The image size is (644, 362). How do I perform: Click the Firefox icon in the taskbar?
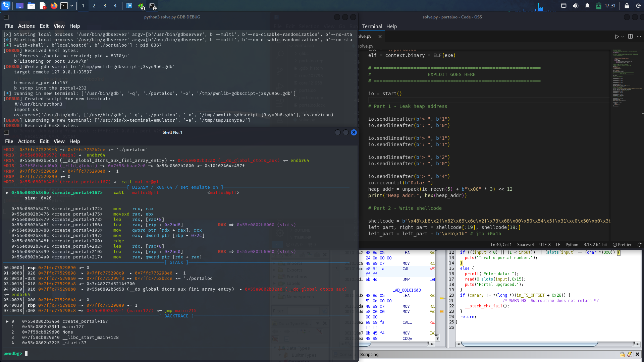coord(54,6)
